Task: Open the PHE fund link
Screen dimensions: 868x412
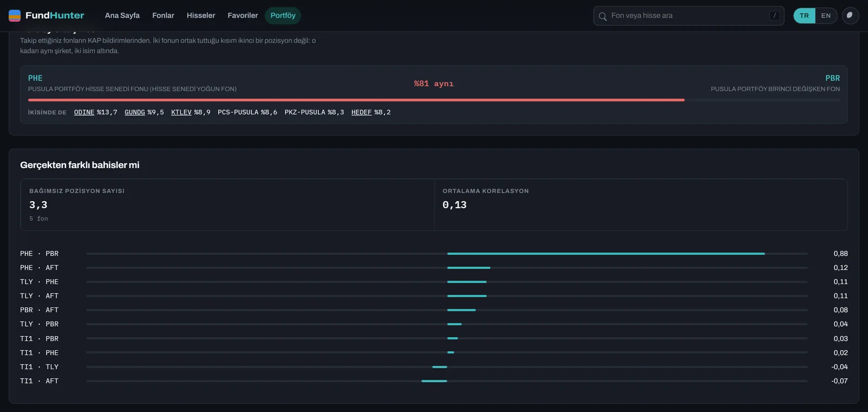Action: pyautogui.click(x=35, y=78)
